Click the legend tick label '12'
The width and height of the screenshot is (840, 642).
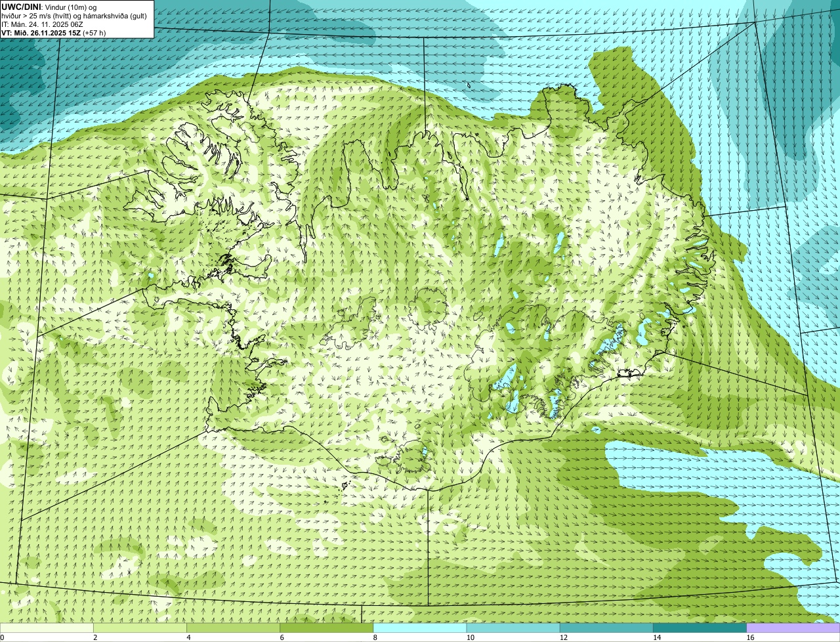tap(563, 637)
